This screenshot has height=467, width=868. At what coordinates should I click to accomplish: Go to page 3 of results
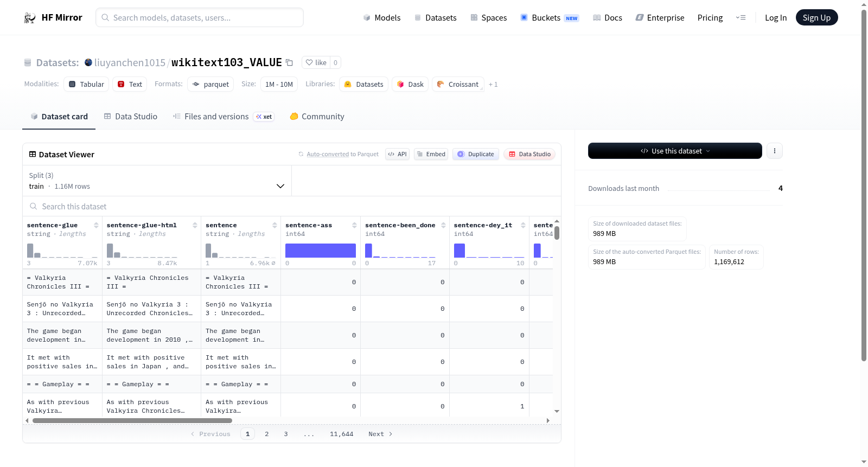pos(286,434)
